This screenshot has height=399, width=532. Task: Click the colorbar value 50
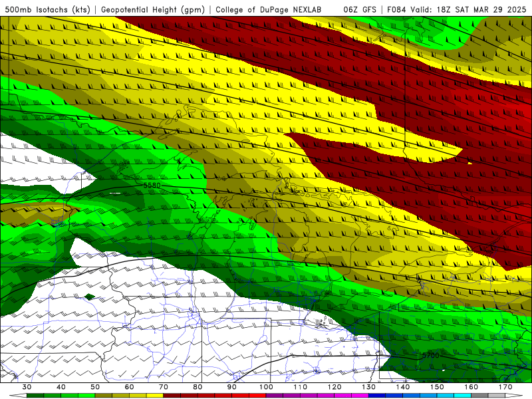(x=95, y=387)
